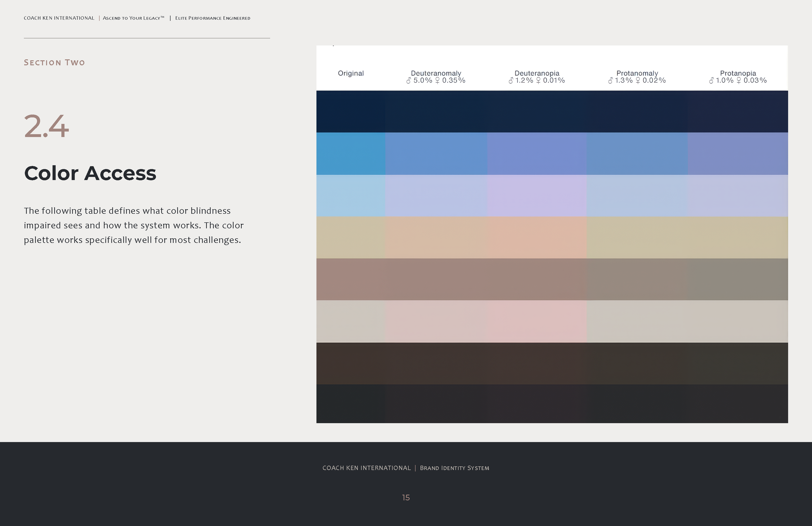Click Deuteranopia percentages '1.2% 0.01%'
Image resolution: width=812 pixels, height=526 pixels.
[x=537, y=81]
